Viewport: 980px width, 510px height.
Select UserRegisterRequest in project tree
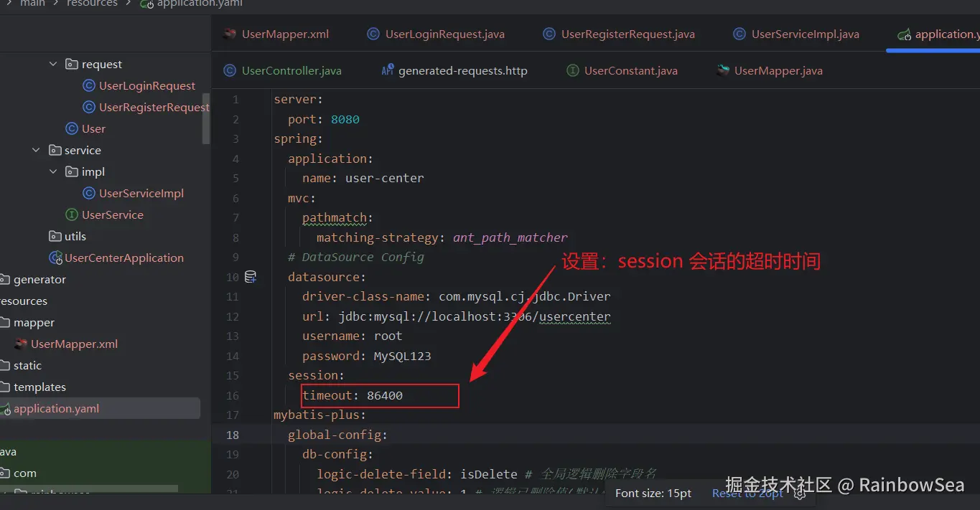(x=154, y=107)
